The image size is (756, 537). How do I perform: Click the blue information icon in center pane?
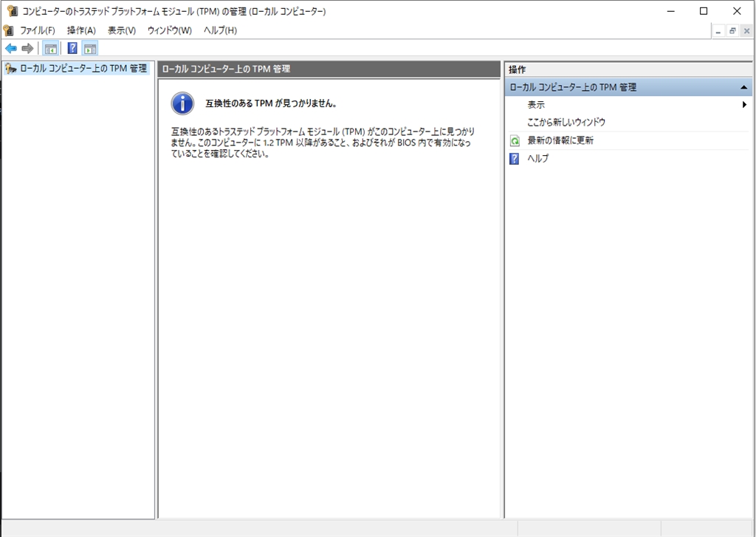point(182,103)
